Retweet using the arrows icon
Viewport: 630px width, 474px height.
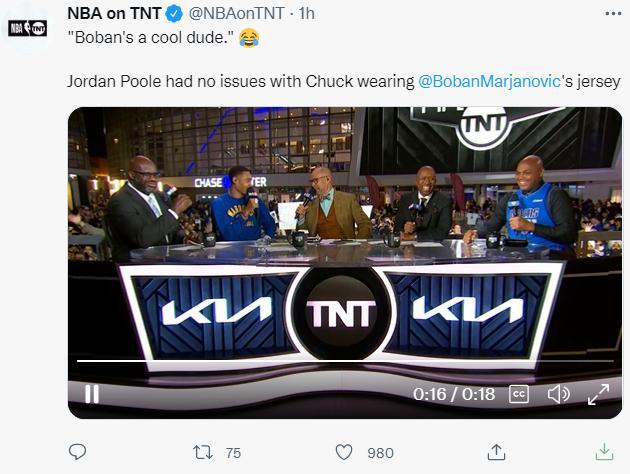point(203,452)
